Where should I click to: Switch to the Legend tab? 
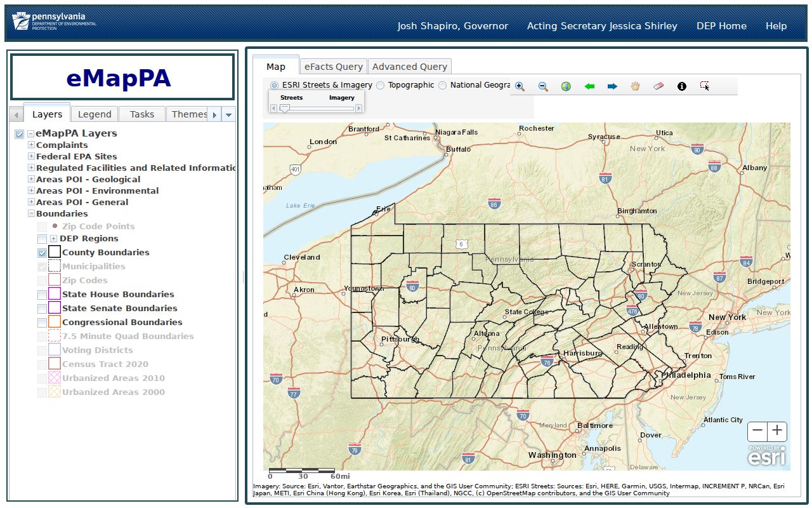tap(95, 114)
